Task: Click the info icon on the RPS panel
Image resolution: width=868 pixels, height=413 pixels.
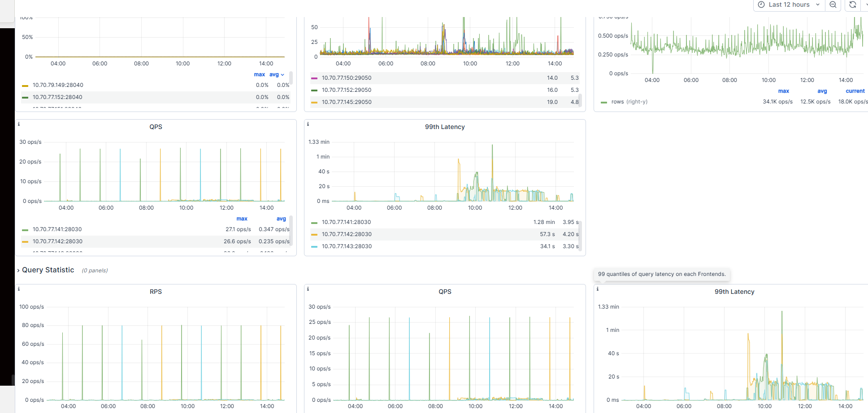Action: (19, 289)
